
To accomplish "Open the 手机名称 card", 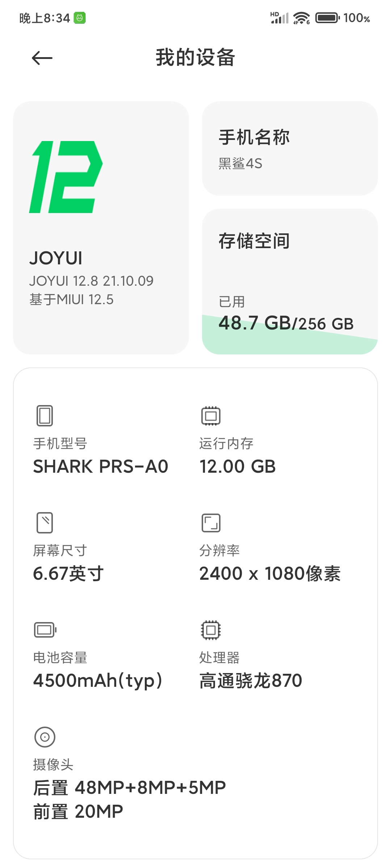I will coord(290,148).
